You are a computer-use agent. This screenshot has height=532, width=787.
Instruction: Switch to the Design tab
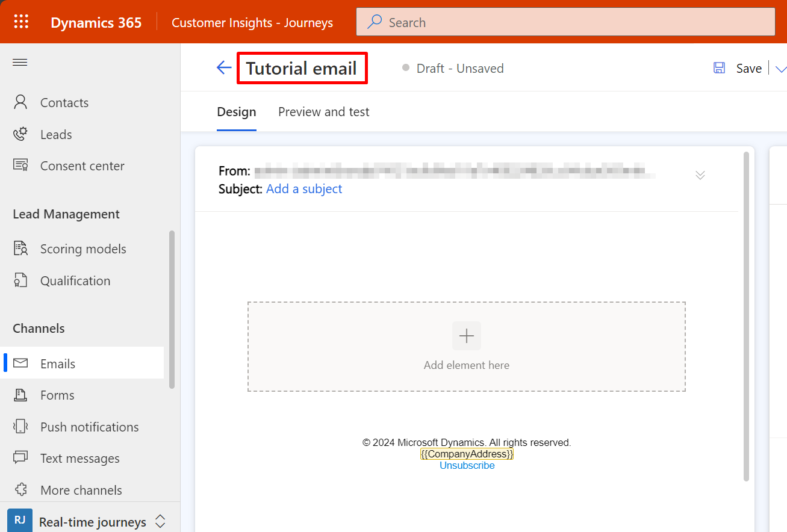tap(237, 112)
